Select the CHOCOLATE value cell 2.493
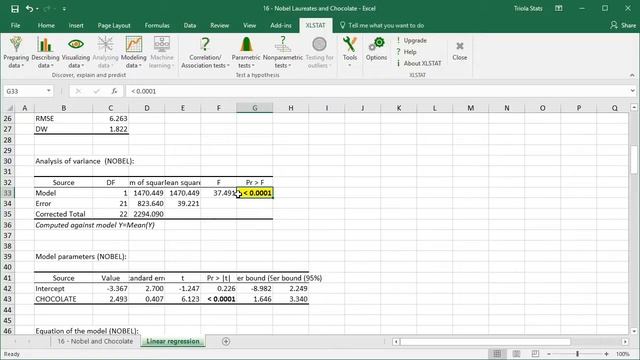 click(x=111, y=299)
